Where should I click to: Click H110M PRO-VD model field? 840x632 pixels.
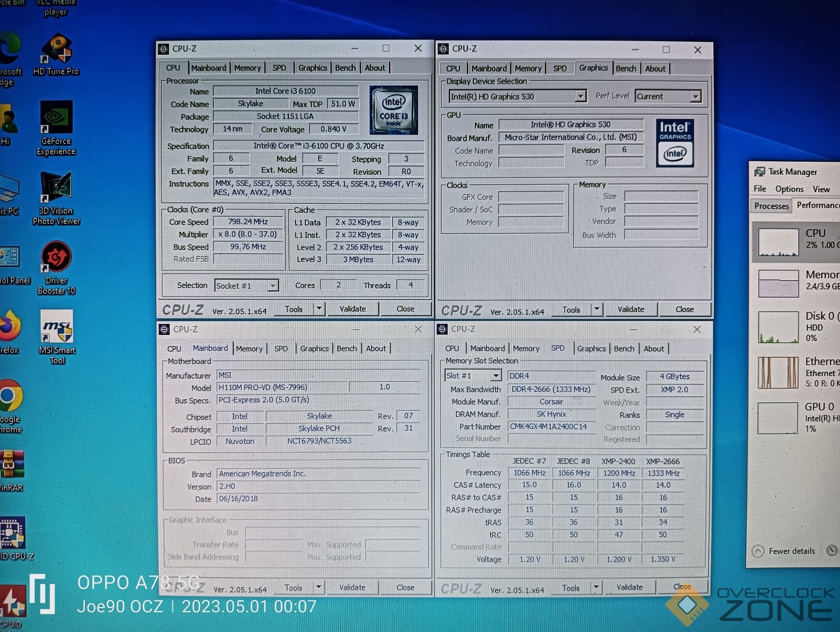[282, 387]
